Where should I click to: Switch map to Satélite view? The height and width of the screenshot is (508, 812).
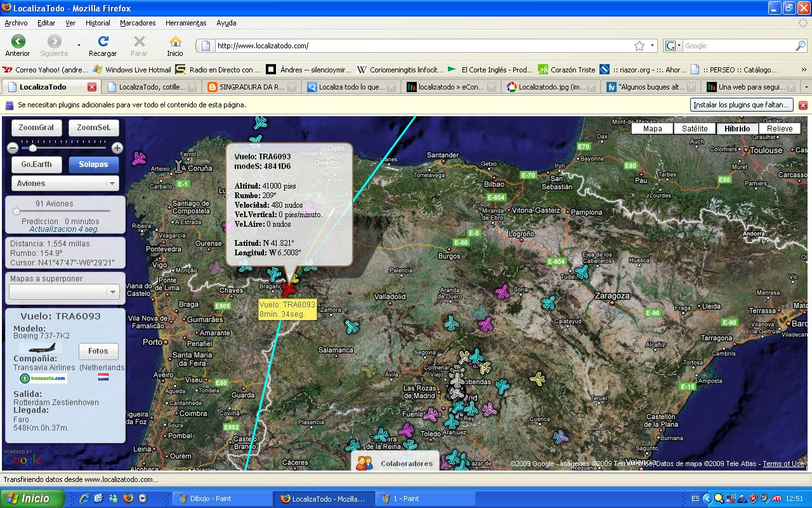695,128
